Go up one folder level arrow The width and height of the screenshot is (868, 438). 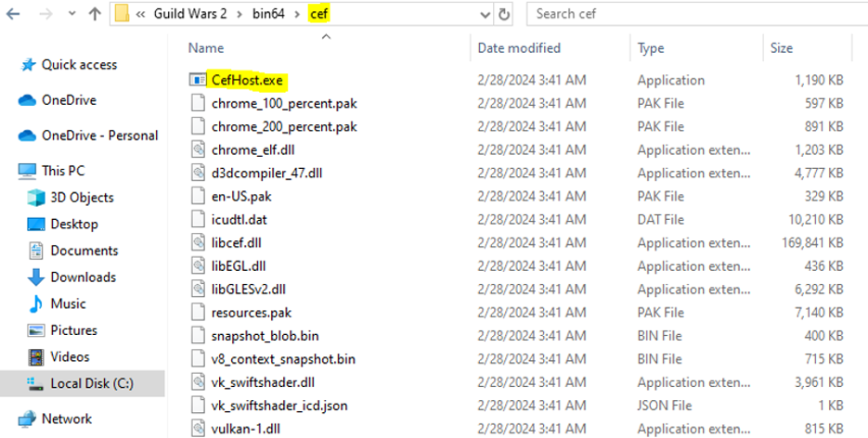tap(95, 14)
